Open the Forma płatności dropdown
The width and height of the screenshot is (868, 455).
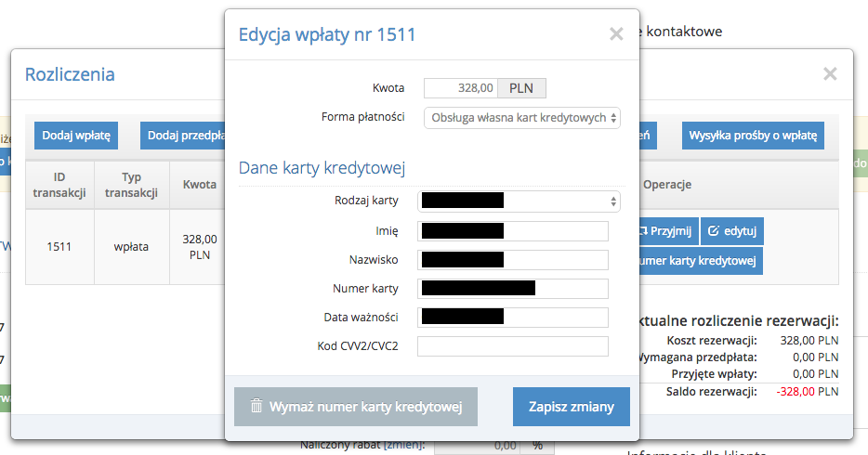(x=522, y=118)
